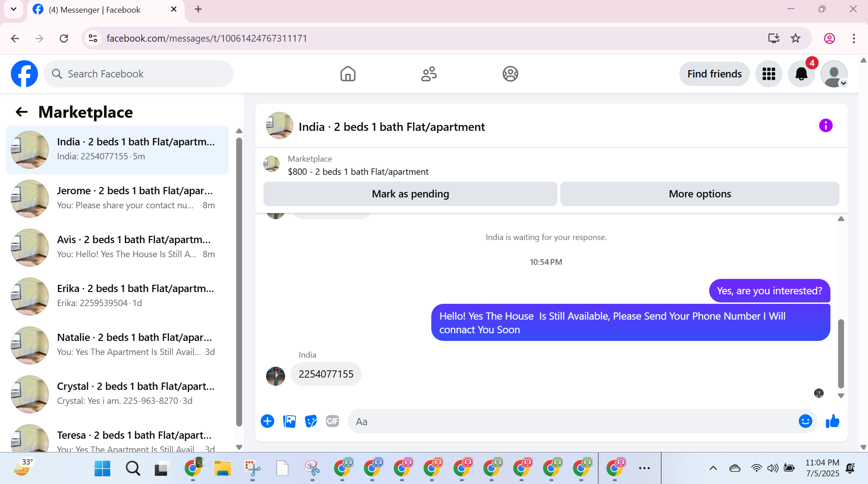Image resolution: width=868 pixels, height=484 pixels.
Task: Click chat header listing thumbnail
Action: tap(279, 125)
